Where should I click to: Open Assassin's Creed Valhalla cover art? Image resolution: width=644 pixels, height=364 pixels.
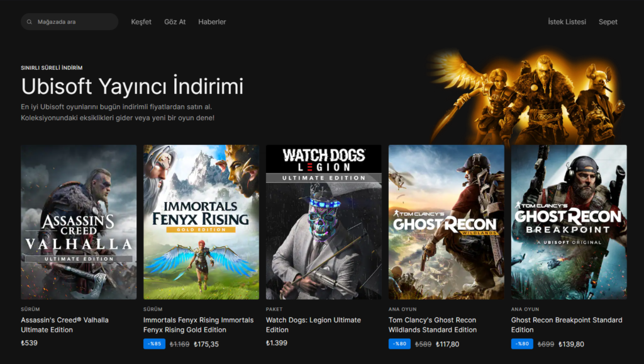(79, 222)
